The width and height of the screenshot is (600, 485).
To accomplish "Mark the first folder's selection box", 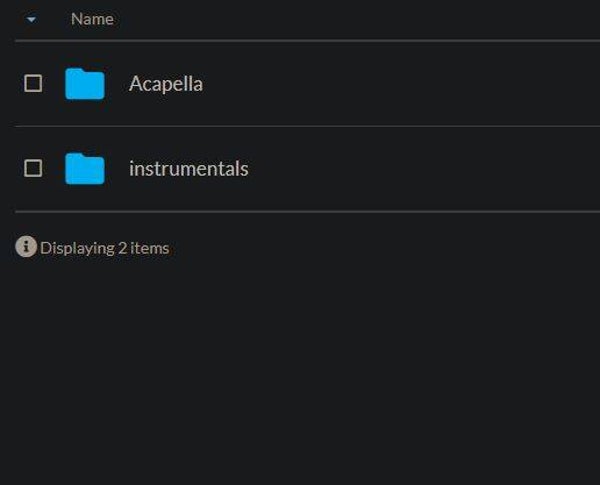I will [x=33, y=84].
